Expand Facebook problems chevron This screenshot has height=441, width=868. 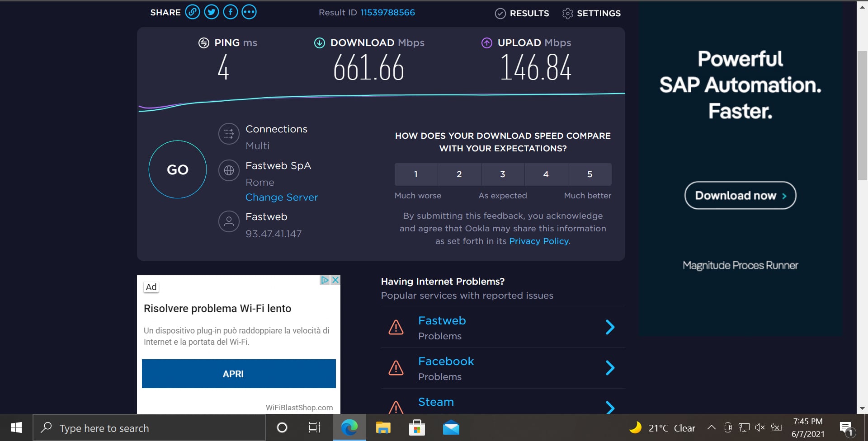coord(610,368)
